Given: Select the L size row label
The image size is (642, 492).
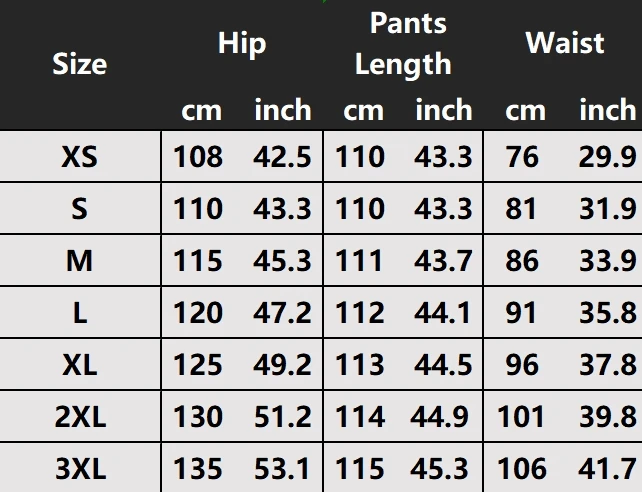Looking at the screenshot, I should 80,313.
